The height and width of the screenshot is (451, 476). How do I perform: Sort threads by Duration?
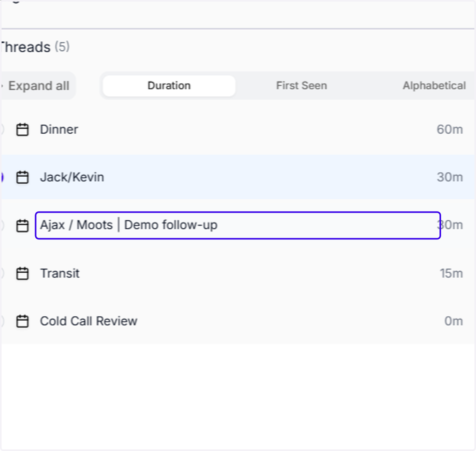tap(169, 86)
